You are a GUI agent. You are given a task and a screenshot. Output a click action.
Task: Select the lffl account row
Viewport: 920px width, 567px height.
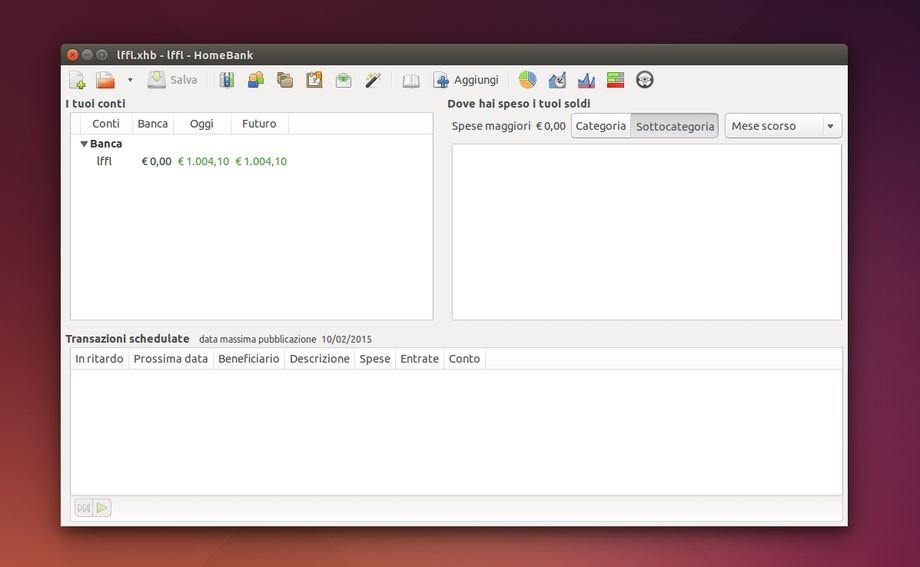point(104,161)
